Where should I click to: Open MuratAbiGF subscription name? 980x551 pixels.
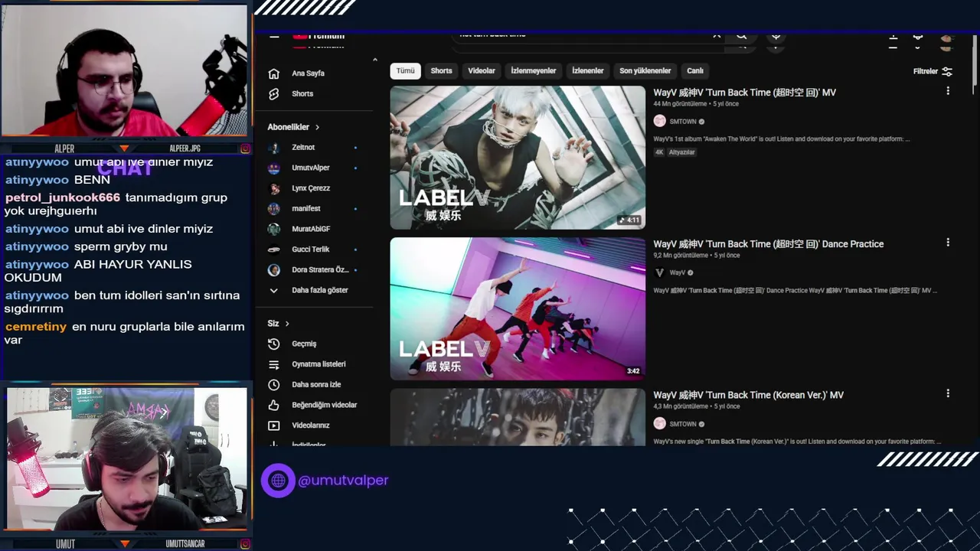pyautogui.click(x=311, y=229)
